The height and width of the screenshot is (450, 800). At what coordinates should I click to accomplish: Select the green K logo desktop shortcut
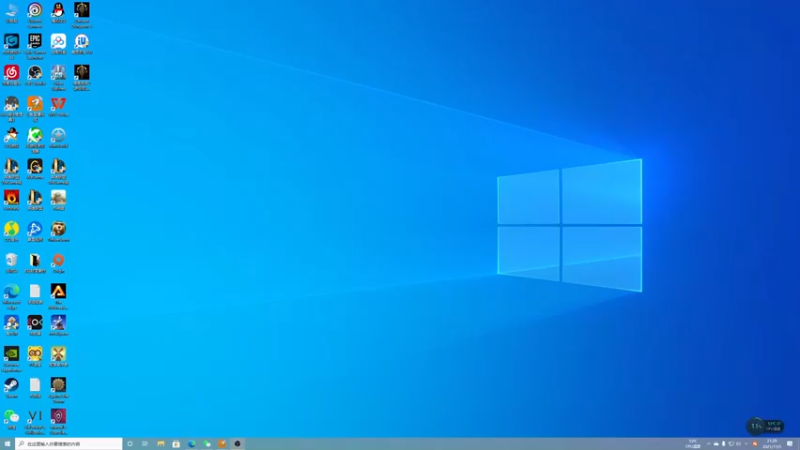pyautogui.click(x=35, y=140)
